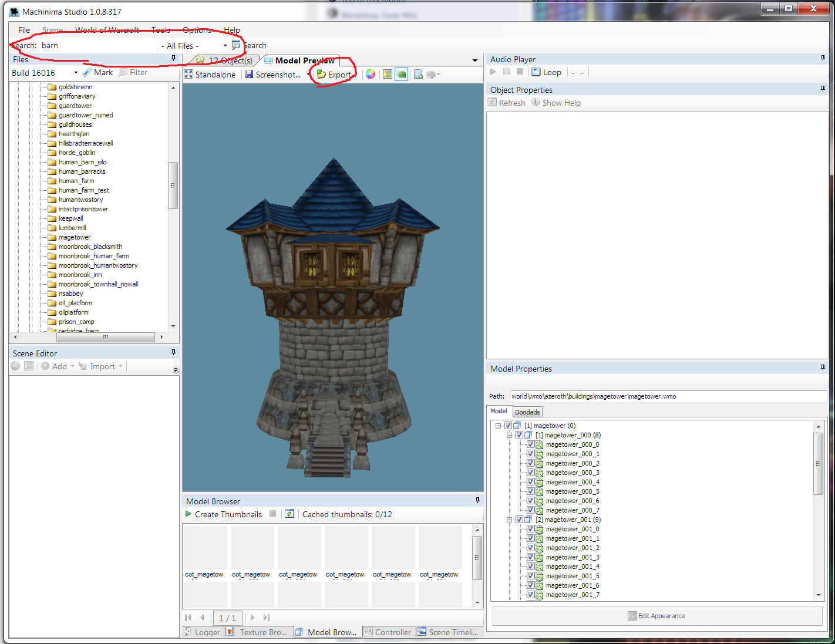Image resolution: width=835 pixels, height=644 pixels.
Task: Open the Help menu
Action: 232,30
